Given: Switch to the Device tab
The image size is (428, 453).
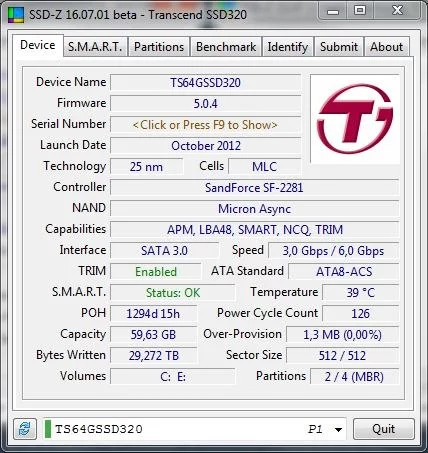Looking at the screenshot, I should point(38,45).
